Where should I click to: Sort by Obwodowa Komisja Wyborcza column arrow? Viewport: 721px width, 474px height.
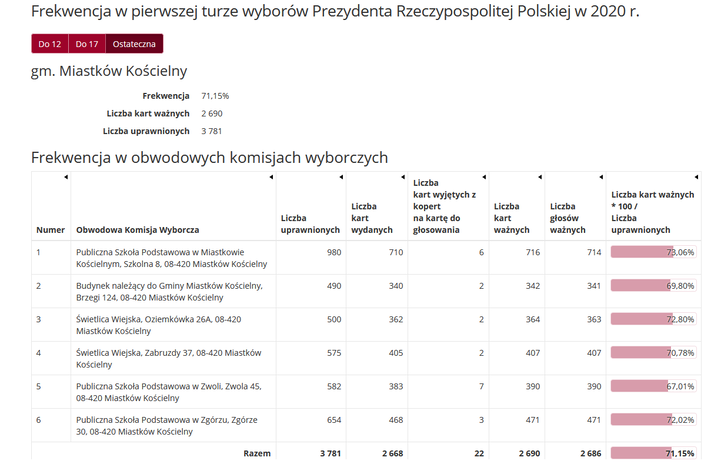pyautogui.click(x=271, y=177)
